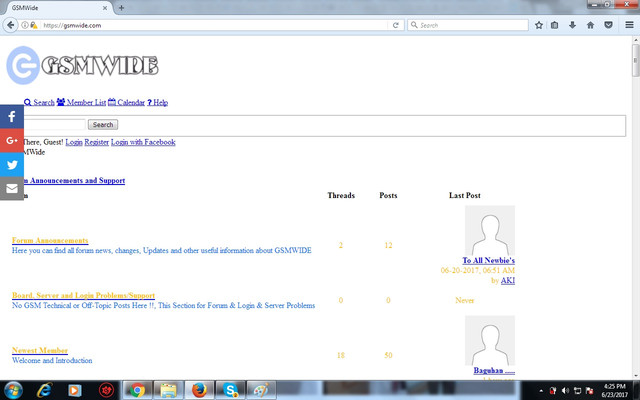The image size is (640, 400).
Task: Show hidden system tray icons arrow
Action: 541,391
